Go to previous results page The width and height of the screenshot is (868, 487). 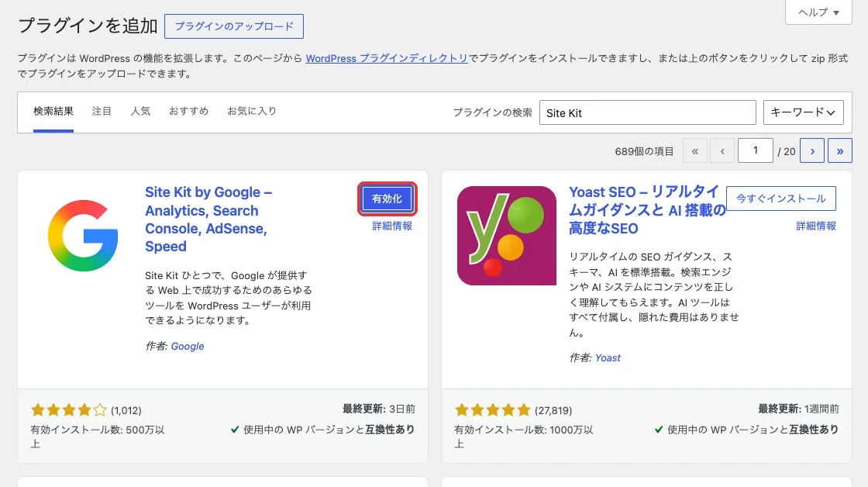722,150
